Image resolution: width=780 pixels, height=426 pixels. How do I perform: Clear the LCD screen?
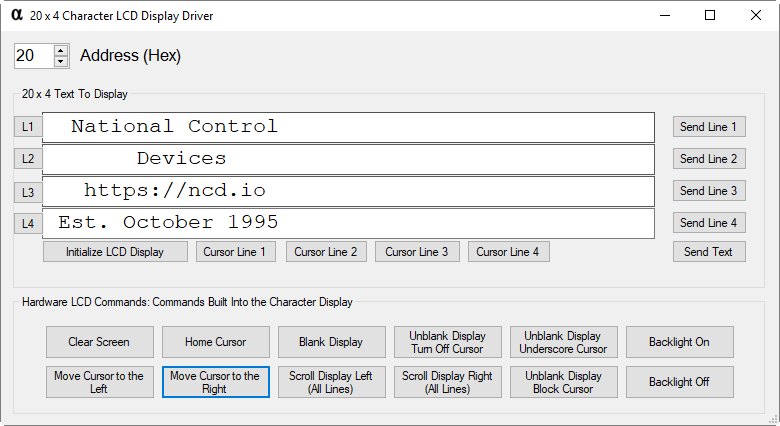[x=99, y=342]
